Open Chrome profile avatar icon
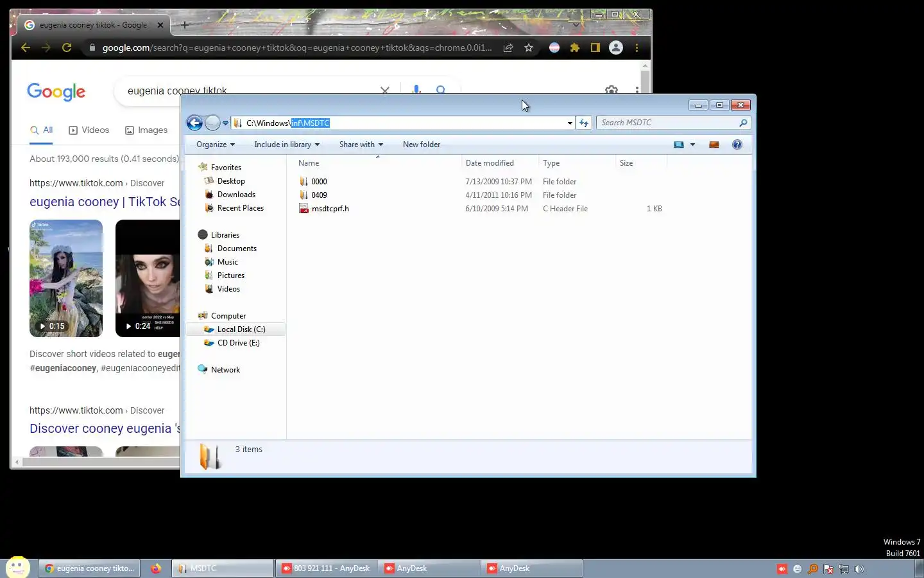Viewport: 924px width, 578px height. (x=616, y=48)
